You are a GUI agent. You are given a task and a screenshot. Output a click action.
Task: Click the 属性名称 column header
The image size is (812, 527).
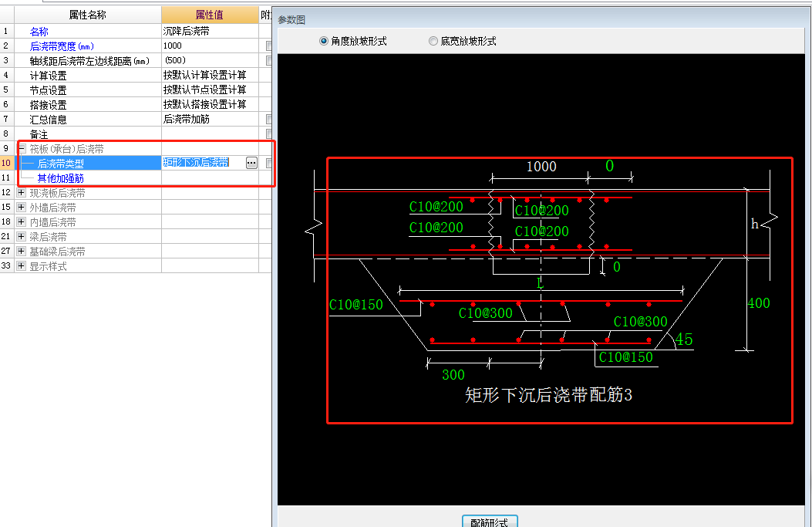pyautogui.click(x=87, y=15)
